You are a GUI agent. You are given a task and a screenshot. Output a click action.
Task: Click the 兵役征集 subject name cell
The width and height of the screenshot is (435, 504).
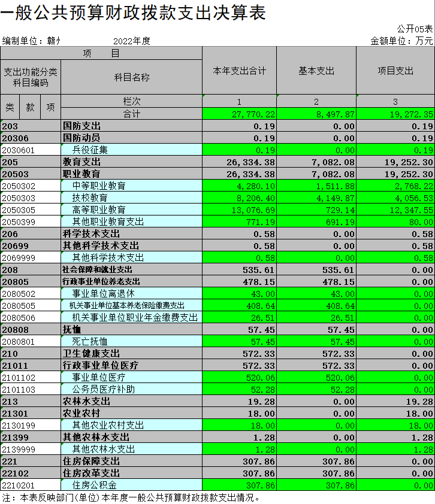pos(131,150)
